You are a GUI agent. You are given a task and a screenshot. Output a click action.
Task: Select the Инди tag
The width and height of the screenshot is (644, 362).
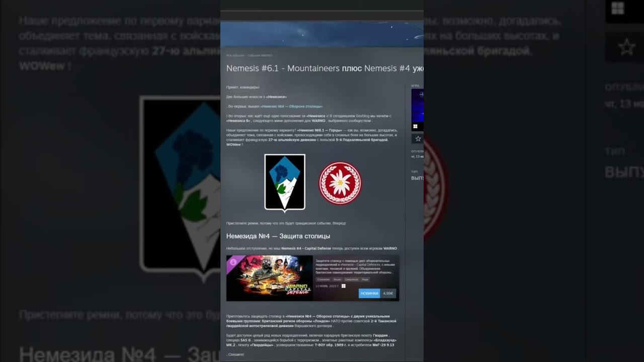(365, 279)
